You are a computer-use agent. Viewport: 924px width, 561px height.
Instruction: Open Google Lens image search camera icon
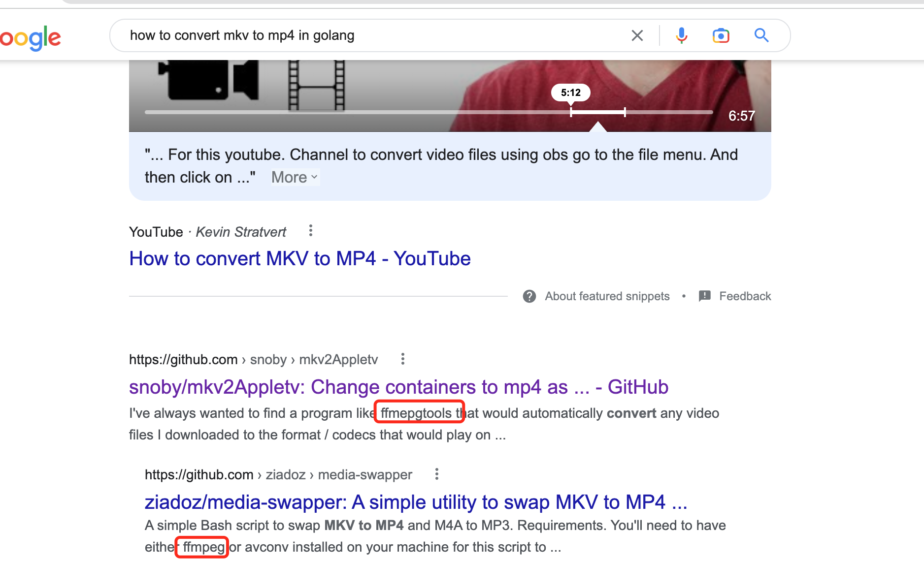click(x=721, y=35)
